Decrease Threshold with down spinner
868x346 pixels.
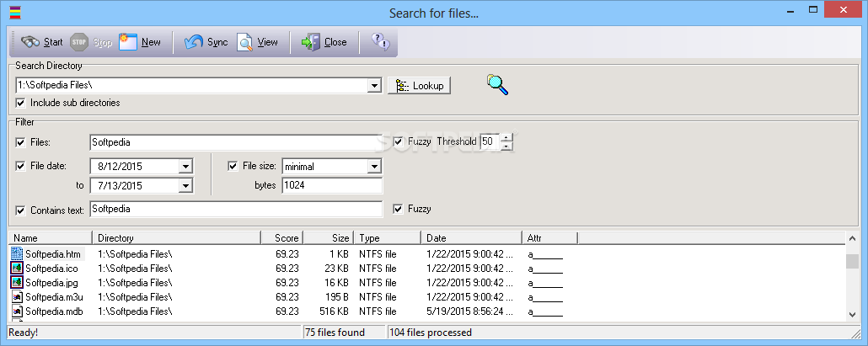point(506,146)
